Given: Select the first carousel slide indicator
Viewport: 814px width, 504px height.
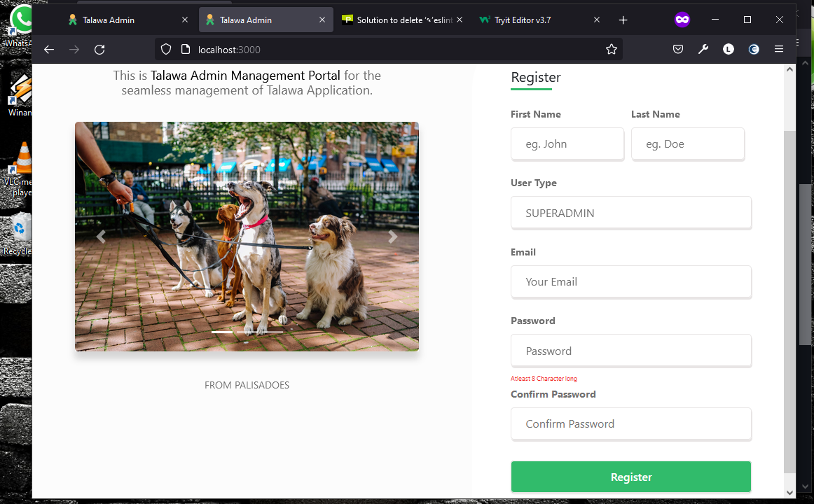Looking at the screenshot, I should click(x=222, y=332).
